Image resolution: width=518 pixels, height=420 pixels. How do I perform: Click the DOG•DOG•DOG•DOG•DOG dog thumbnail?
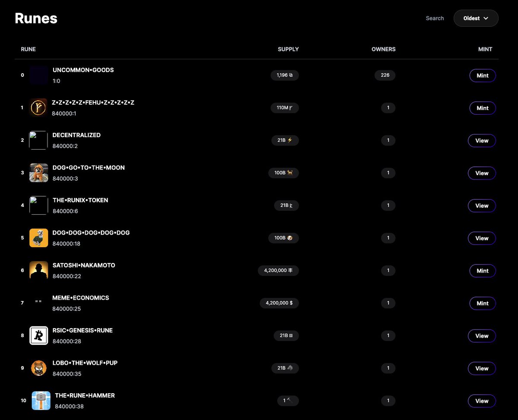(x=38, y=238)
